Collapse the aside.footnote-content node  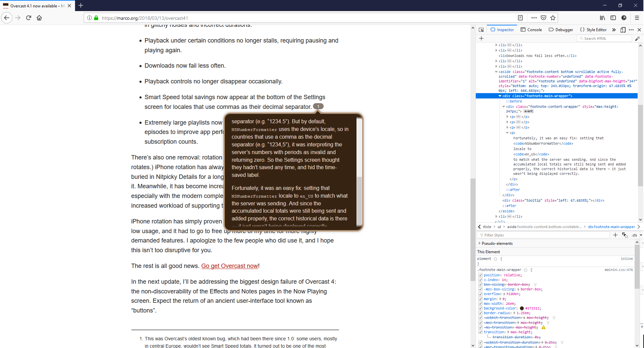[496, 72]
